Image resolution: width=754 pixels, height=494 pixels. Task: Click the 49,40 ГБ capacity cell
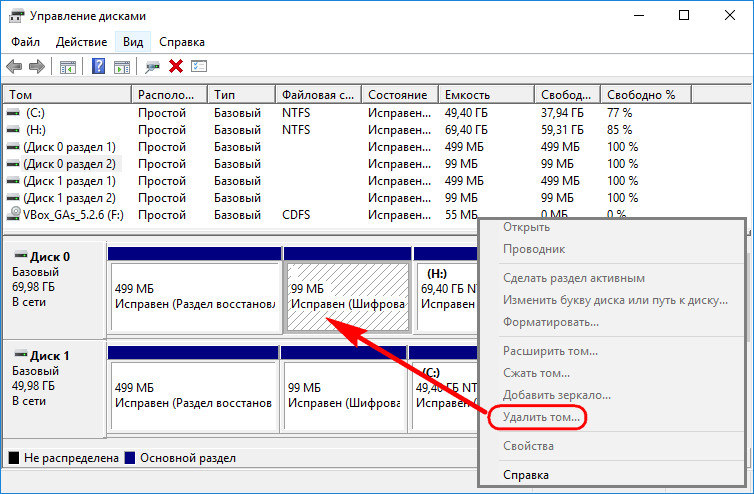tap(466, 113)
